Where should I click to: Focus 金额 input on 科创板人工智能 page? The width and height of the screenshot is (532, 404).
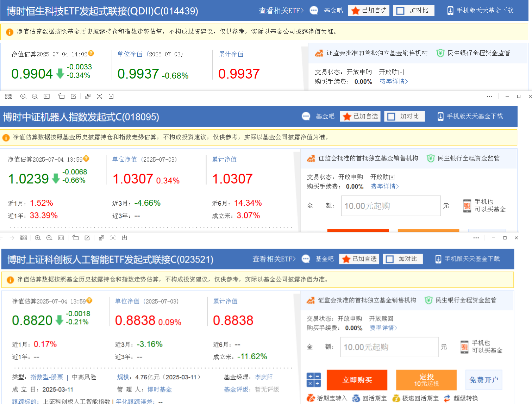click(x=389, y=347)
